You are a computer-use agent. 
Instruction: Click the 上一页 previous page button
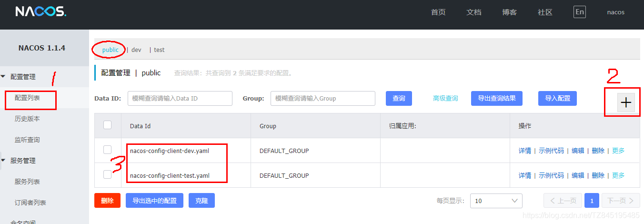(563, 201)
